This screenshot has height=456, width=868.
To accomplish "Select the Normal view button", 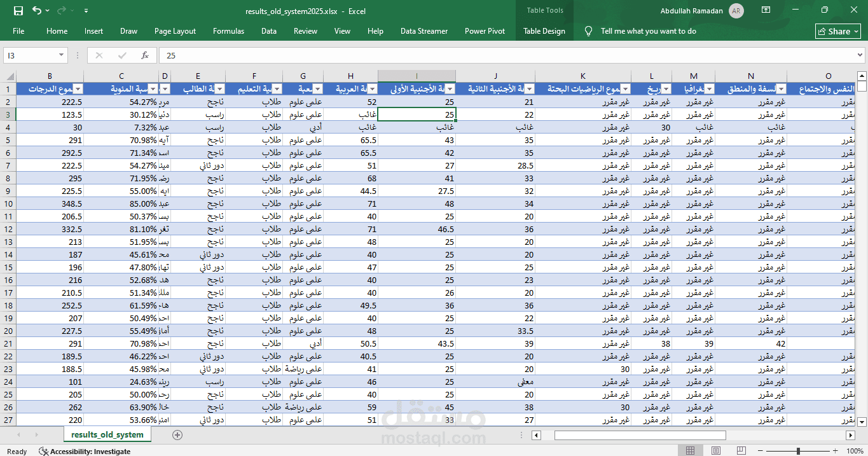I will point(690,451).
